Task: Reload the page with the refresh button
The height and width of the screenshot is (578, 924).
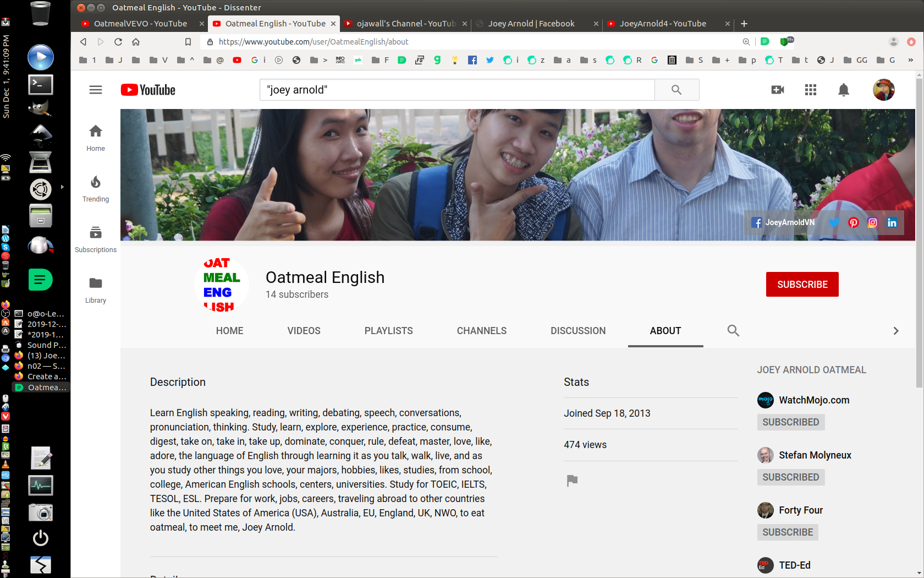Action: [118, 42]
